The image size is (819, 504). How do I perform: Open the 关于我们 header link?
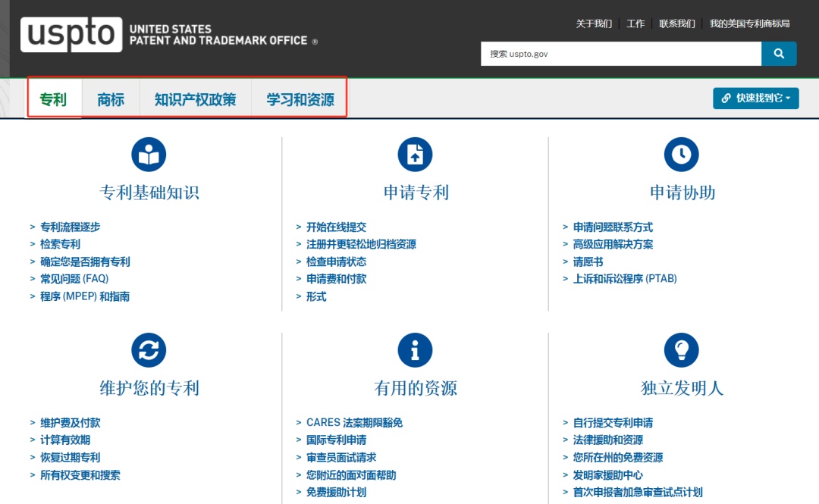coord(594,23)
